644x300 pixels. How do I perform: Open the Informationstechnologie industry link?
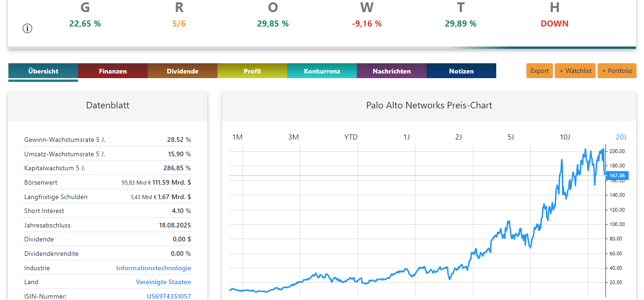click(x=153, y=268)
